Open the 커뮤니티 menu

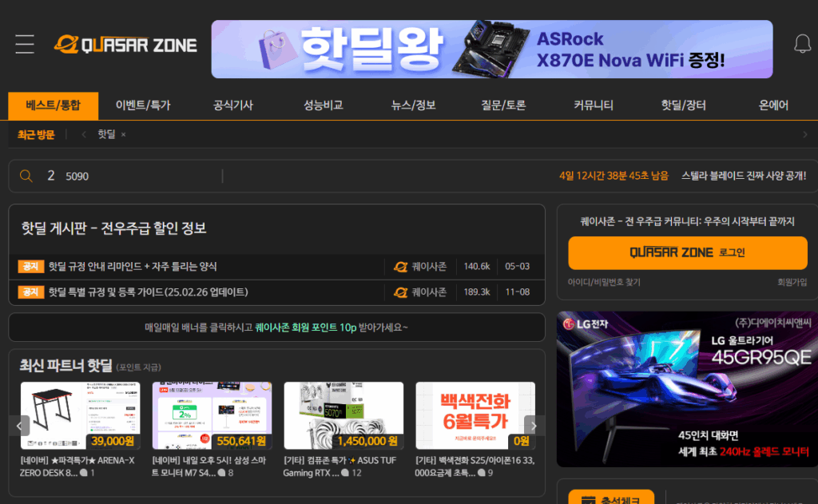click(594, 105)
